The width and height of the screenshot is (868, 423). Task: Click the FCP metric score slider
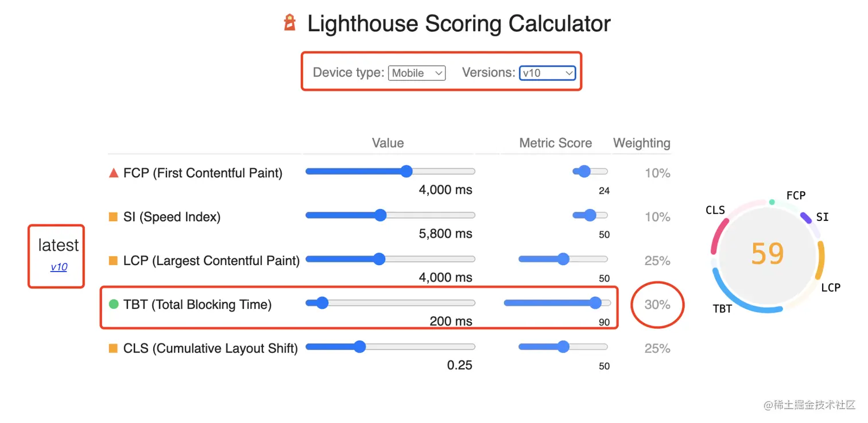(590, 171)
